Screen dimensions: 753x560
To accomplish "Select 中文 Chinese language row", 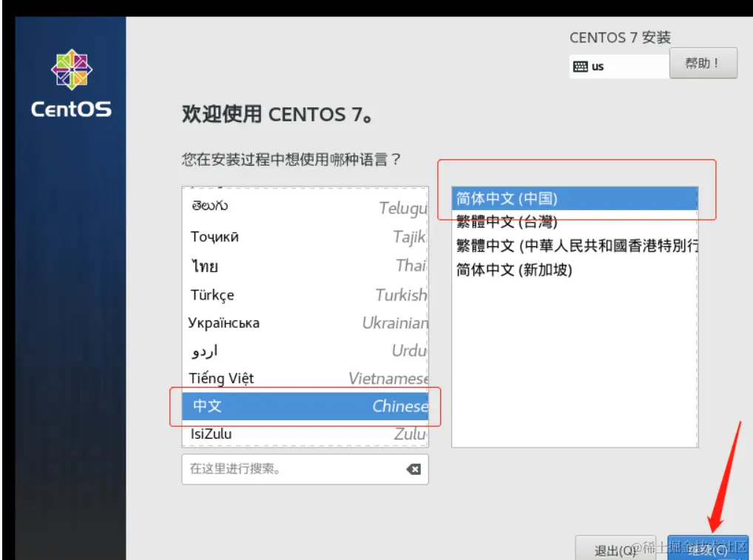I will point(305,406).
